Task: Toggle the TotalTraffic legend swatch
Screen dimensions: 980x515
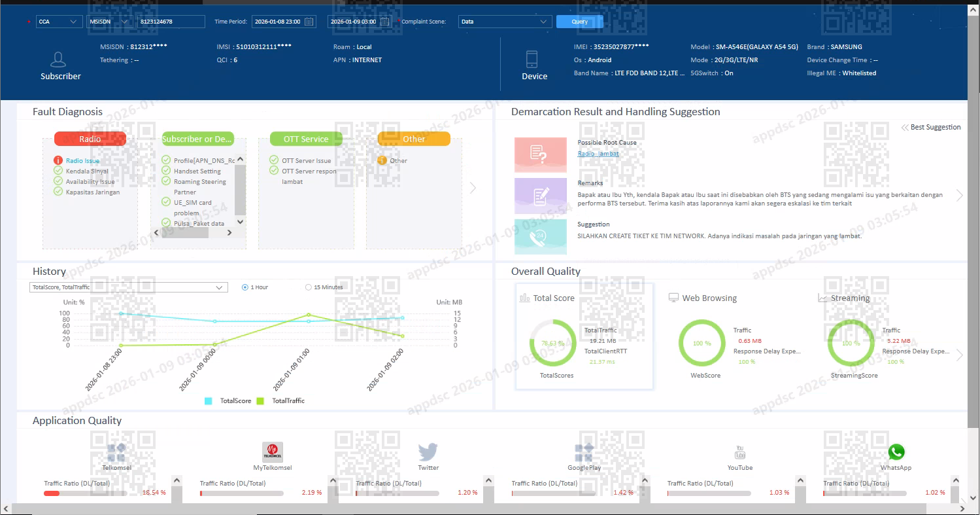Action: pyautogui.click(x=260, y=400)
